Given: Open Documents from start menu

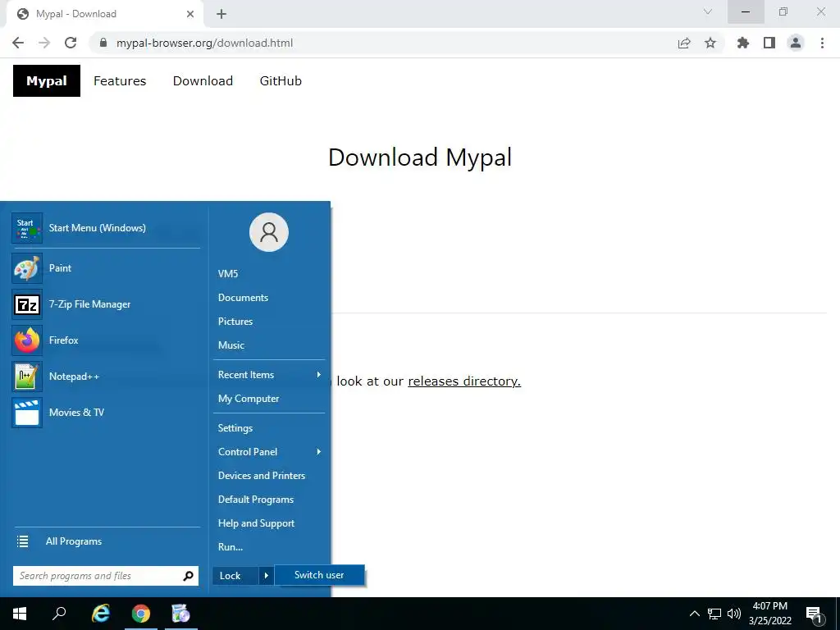Looking at the screenshot, I should pyautogui.click(x=243, y=297).
